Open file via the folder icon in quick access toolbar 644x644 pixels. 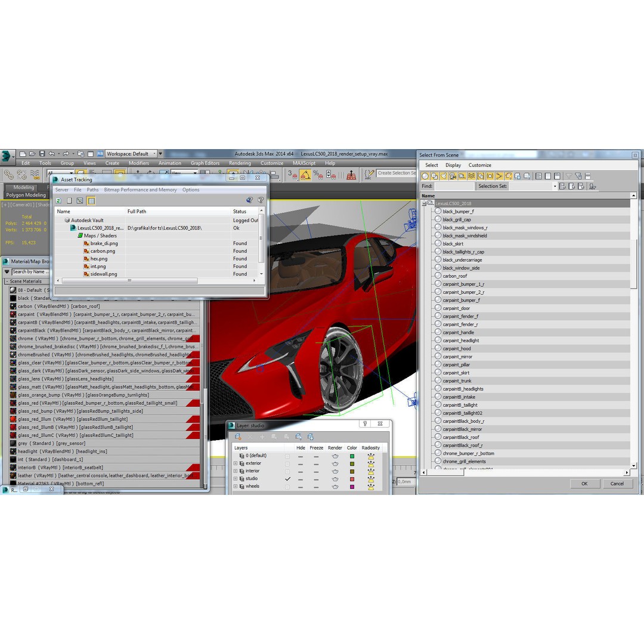coord(32,154)
